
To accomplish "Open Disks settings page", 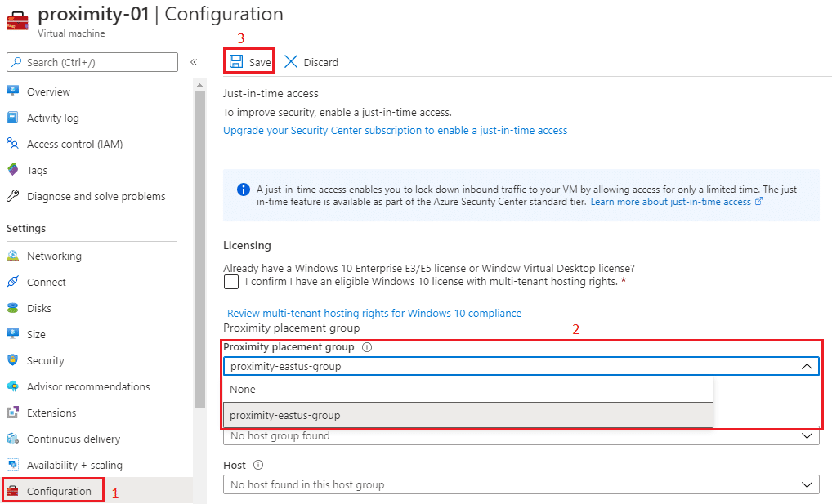I will coord(39,308).
